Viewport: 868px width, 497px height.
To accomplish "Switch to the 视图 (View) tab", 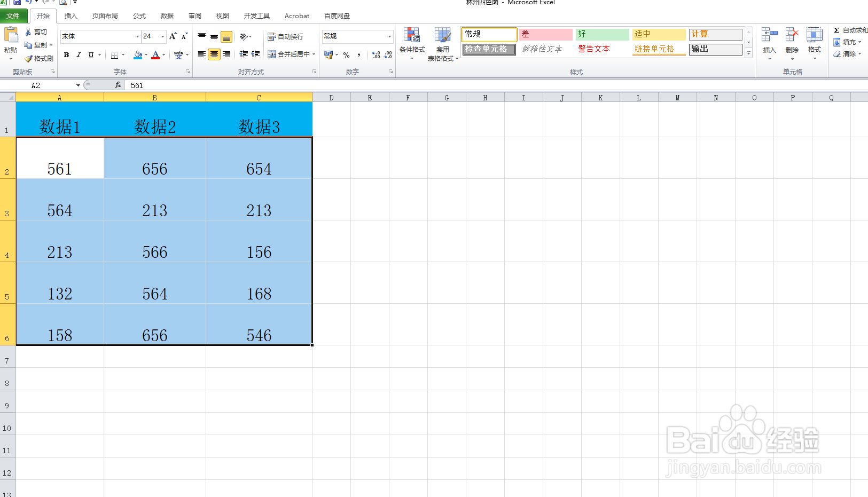I will [x=223, y=16].
